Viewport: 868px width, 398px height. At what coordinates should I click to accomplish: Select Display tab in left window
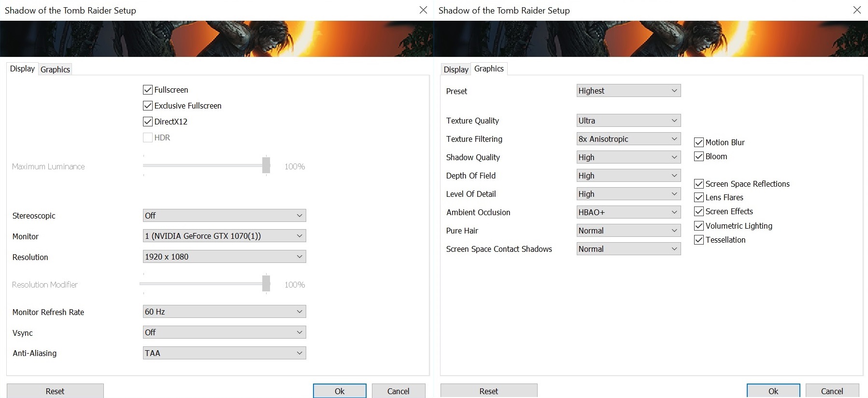click(x=22, y=69)
